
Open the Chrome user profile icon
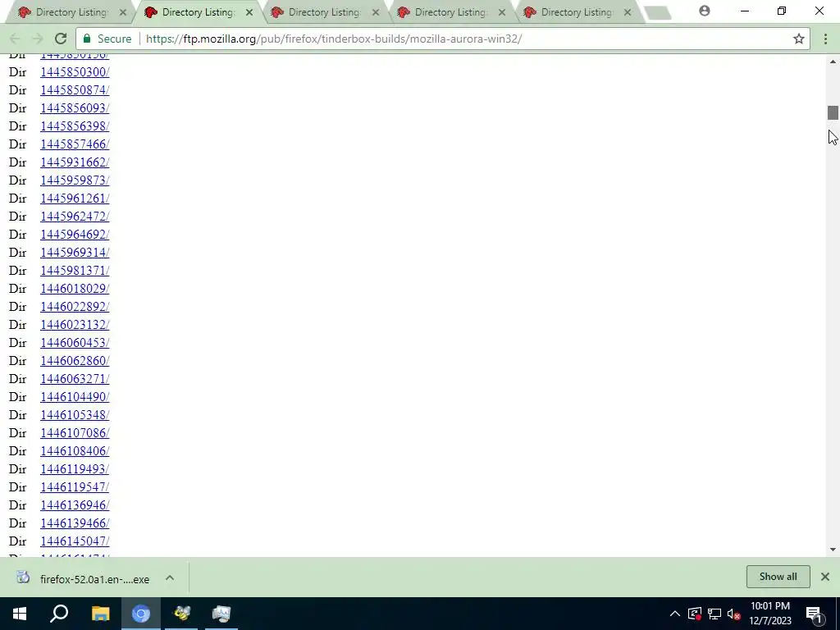click(x=705, y=11)
